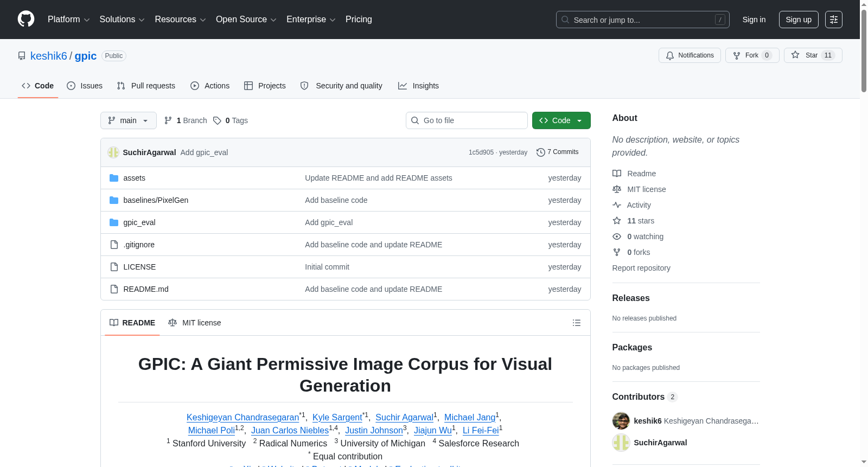The height and width of the screenshot is (467, 868).
Task: Switch to the Pull requests tab
Action: click(x=146, y=86)
